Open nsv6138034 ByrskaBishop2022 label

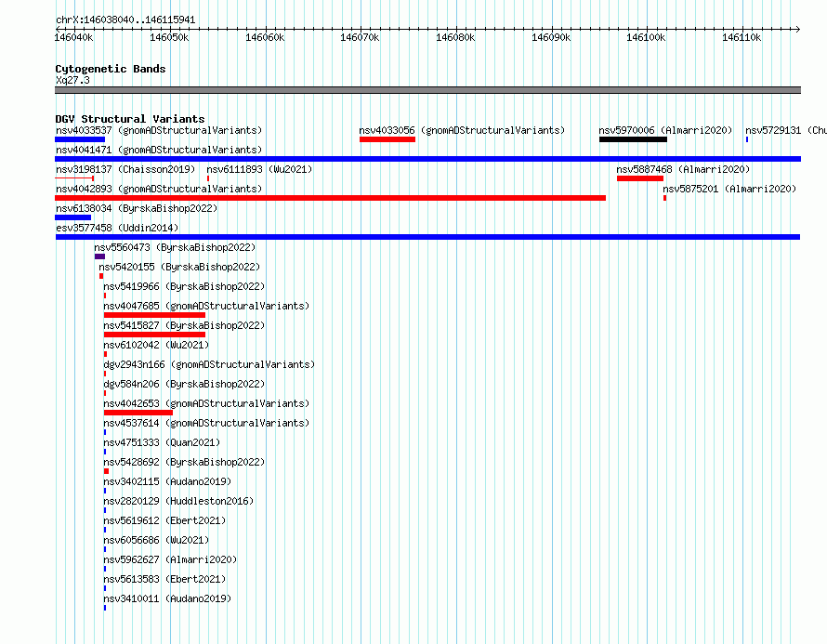137,208
